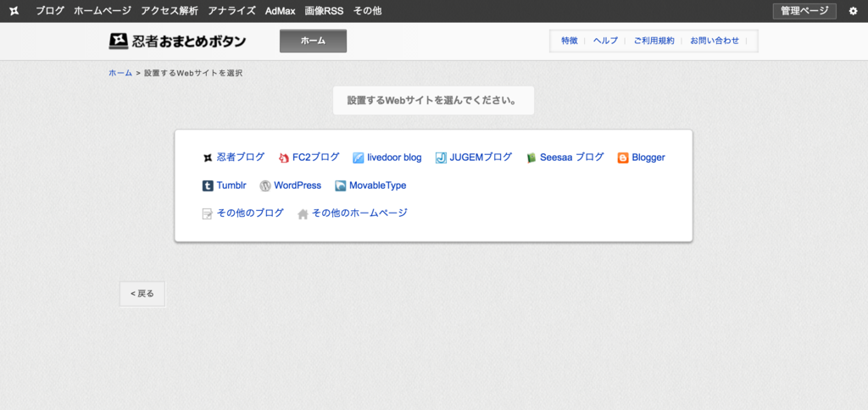Select the Blogger link

tap(648, 158)
